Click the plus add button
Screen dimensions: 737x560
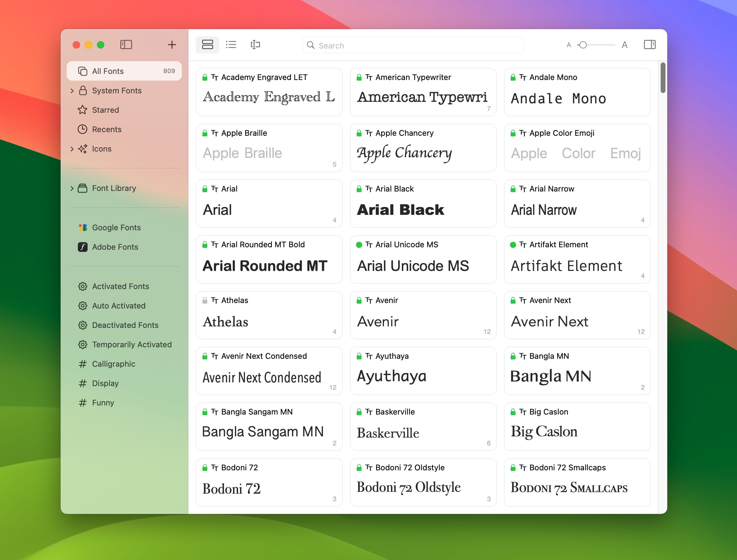pos(172,45)
